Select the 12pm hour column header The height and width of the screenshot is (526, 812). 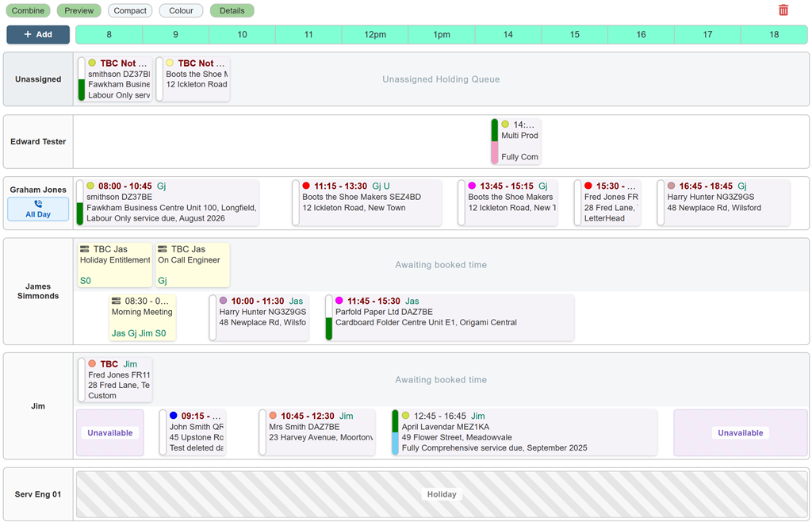point(375,35)
